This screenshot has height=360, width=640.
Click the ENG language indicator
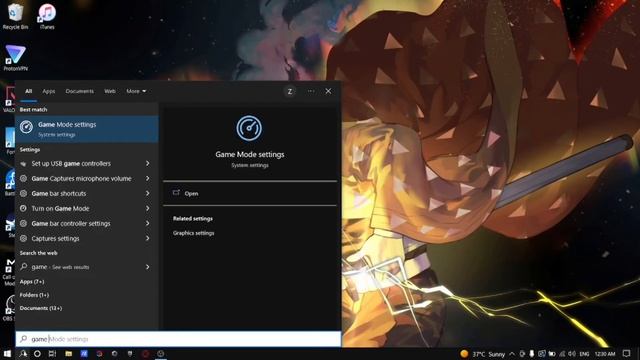[584, 354]
